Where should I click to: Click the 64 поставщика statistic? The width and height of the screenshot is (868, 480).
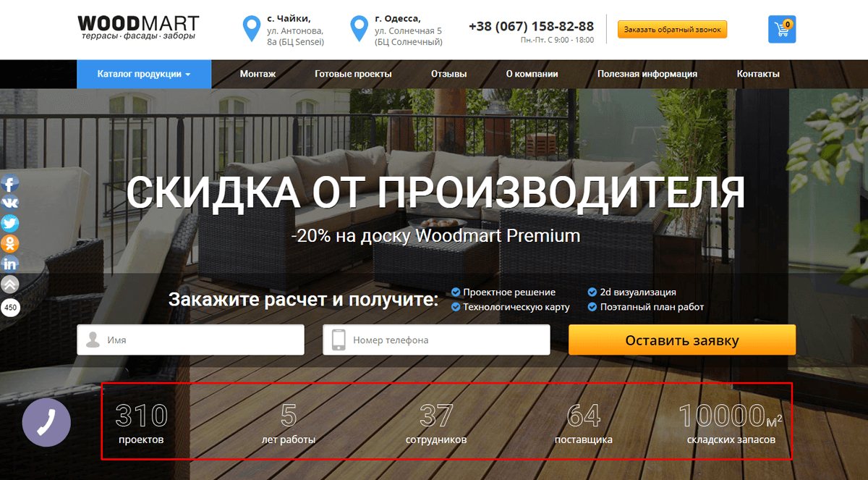click(x=584, y=423)
